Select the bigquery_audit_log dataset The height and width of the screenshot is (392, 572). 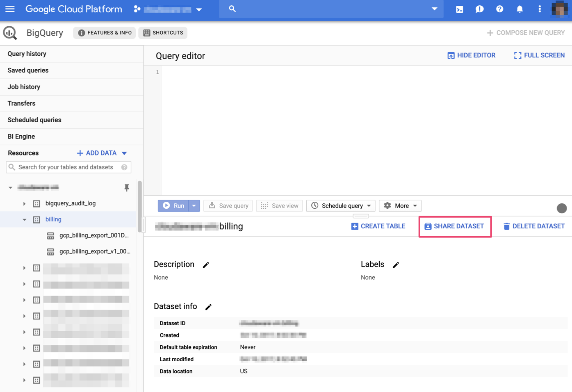71,203
